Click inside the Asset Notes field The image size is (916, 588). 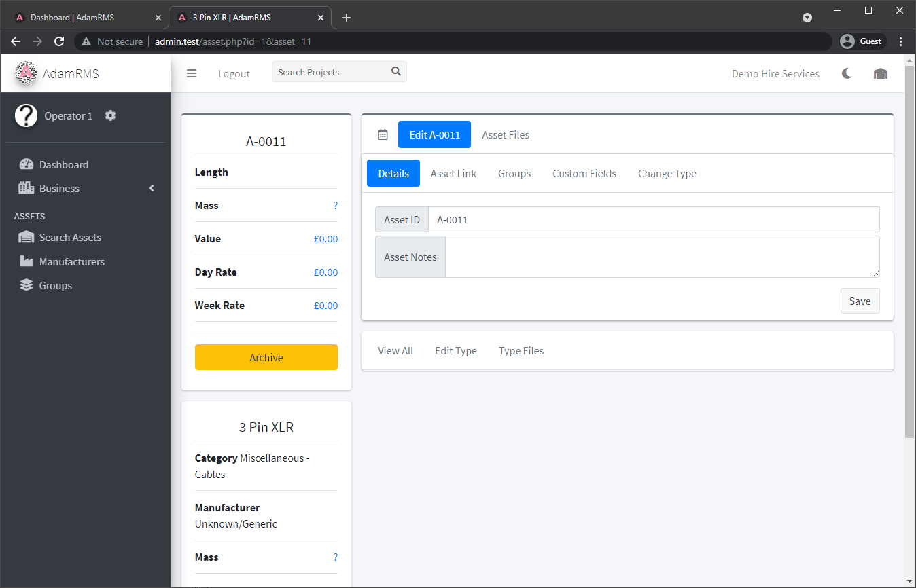(663, 257)
